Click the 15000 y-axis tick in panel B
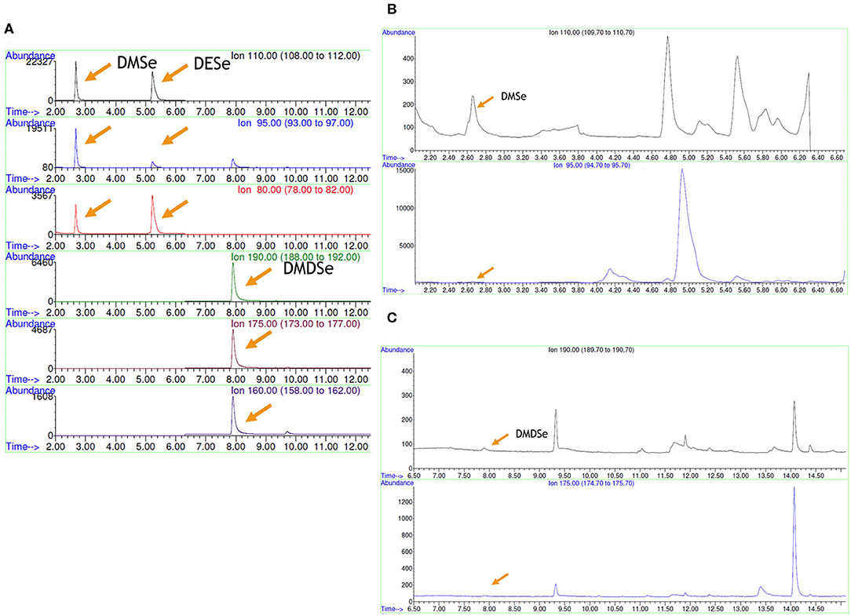The width and height of the screenshot is (851, 616). (407, 170)
